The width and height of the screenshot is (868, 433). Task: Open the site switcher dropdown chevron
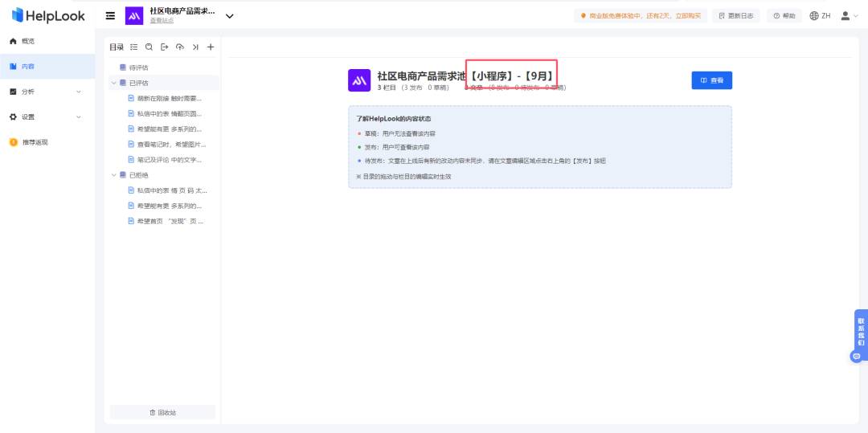tap(230, 16)
